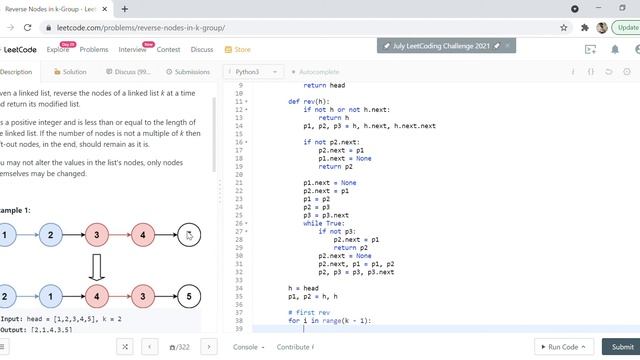Viewport: 640px width, 360px height.
Task: Go to the Contest page
Action: point(168,49)
